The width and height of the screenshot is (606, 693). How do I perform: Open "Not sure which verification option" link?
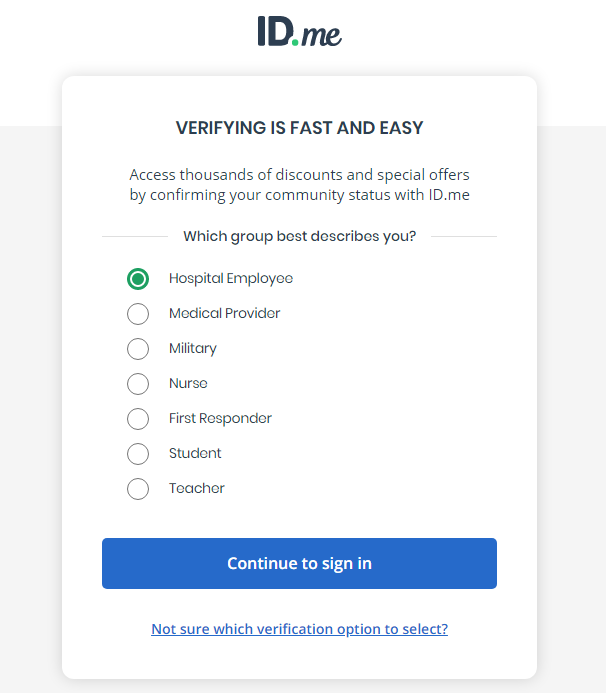(299, 629)
